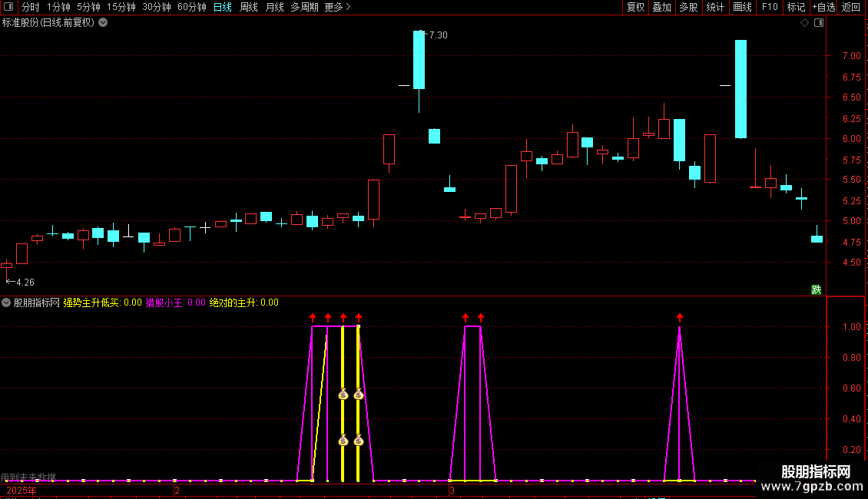Screen dimensions: 868x499
Task: Click the 7.30 high price label
Action: (x=439, y=35)
